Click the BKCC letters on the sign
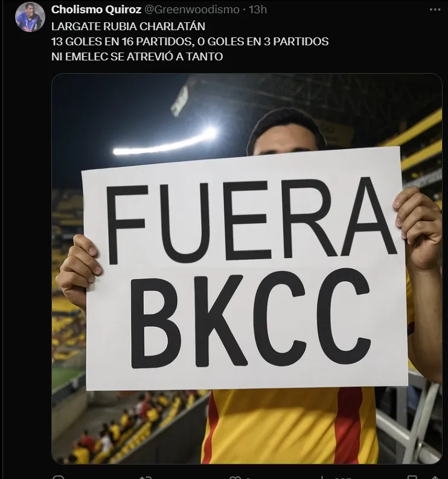The width and height of the screenshot is (448, 479). click(251, 319)
